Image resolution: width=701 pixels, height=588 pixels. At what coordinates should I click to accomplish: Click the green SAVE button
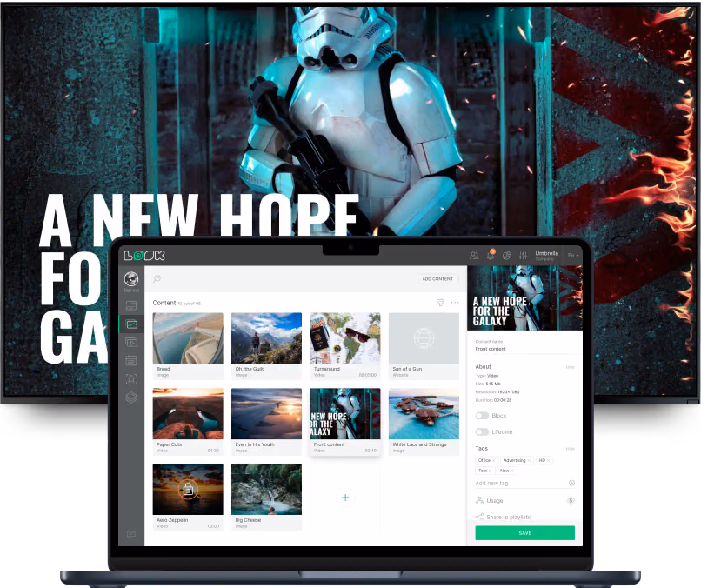tap(524, 533)
